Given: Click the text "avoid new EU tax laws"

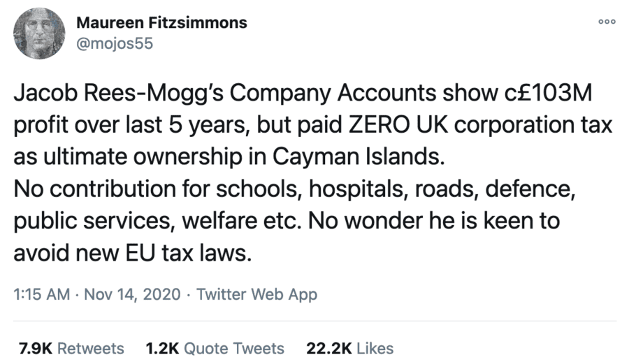Looking at the screenshot, I should (129, 249).
